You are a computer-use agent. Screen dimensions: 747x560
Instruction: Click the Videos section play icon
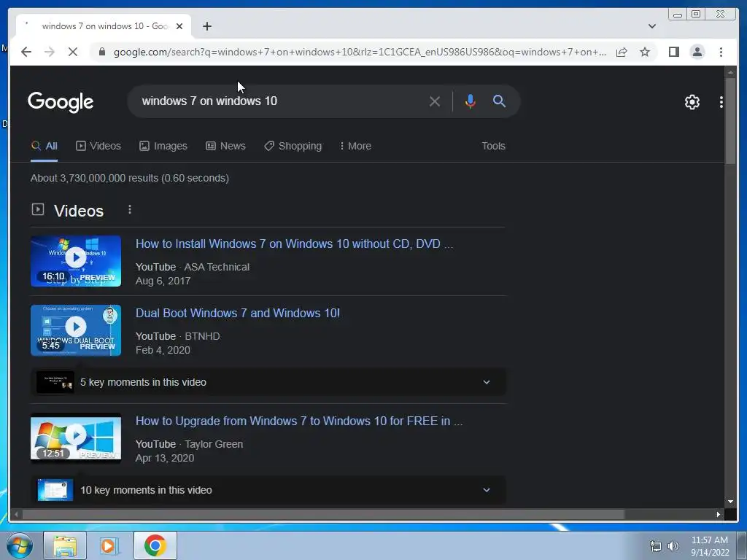click(x=38, y=209)
